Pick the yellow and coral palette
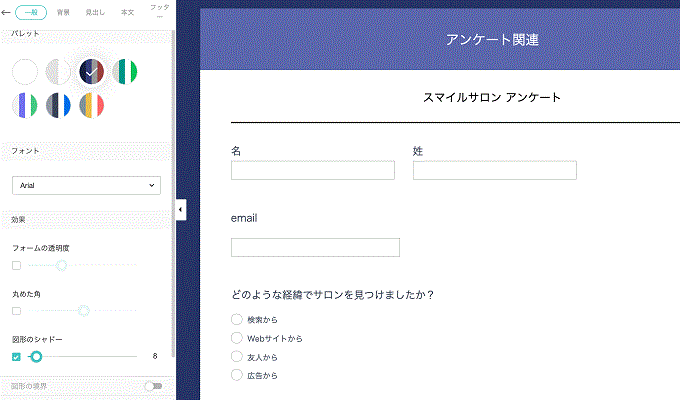 [92, 105]
